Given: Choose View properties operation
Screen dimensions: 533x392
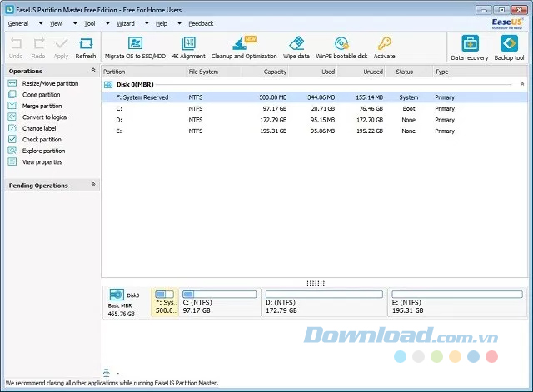Looking at the screenshot, I should [x=42, y=162].
